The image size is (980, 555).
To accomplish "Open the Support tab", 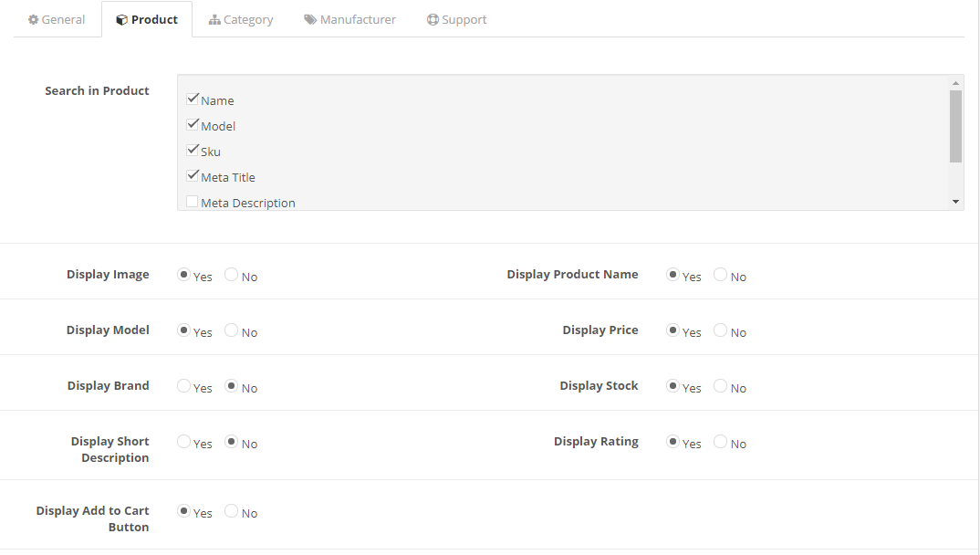I will 456,19.
